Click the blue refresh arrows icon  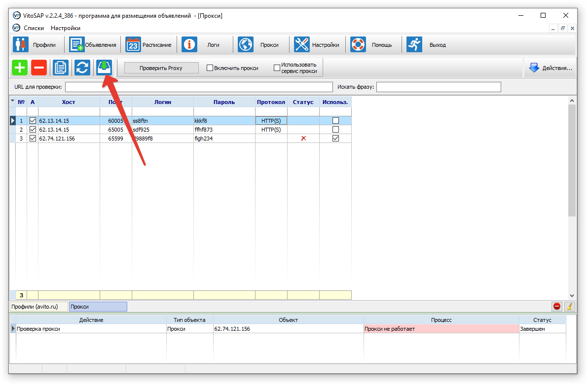pos(82,68)
